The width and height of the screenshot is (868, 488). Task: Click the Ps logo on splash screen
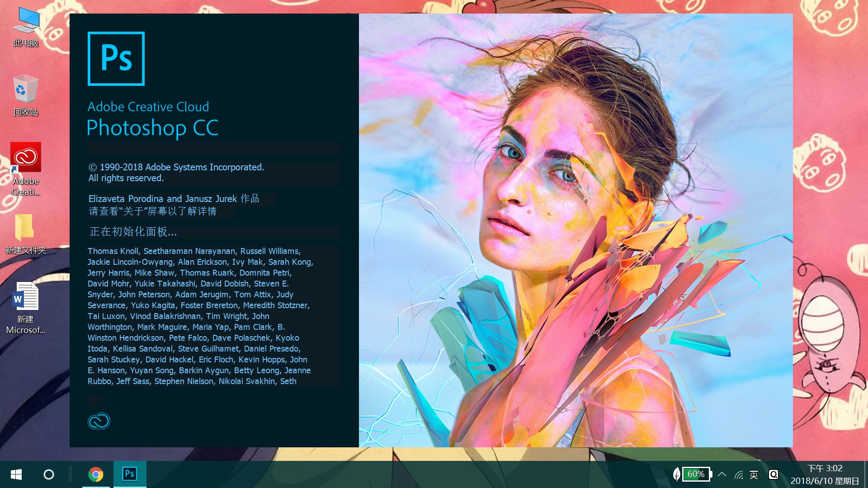[116, 59]
